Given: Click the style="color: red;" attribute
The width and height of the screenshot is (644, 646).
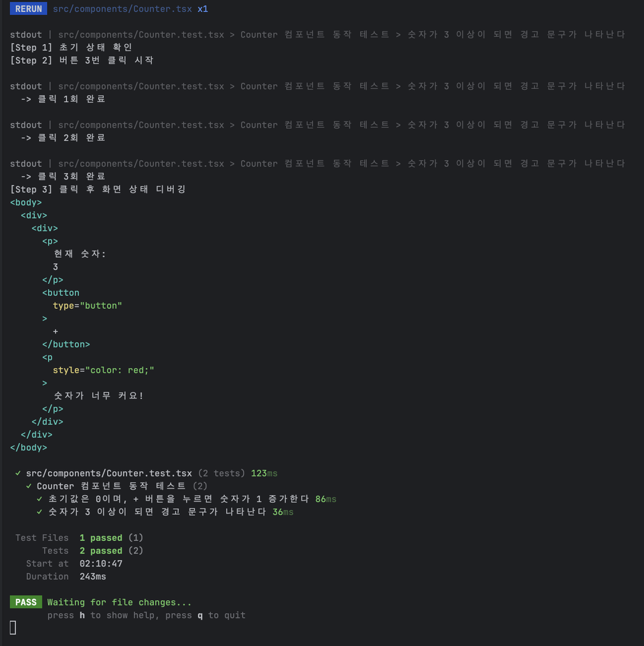Looking at the screenshot, I should (x=103, y=370).
